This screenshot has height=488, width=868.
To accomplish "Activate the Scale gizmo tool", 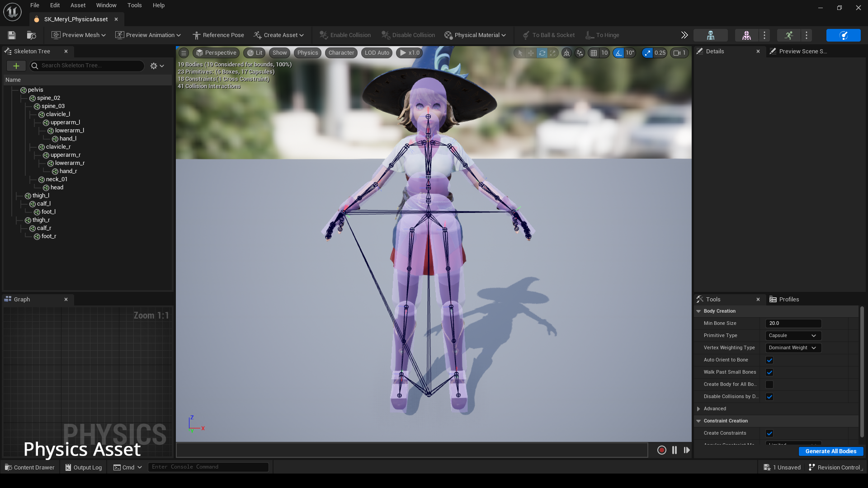I will (x=552, y=53).
